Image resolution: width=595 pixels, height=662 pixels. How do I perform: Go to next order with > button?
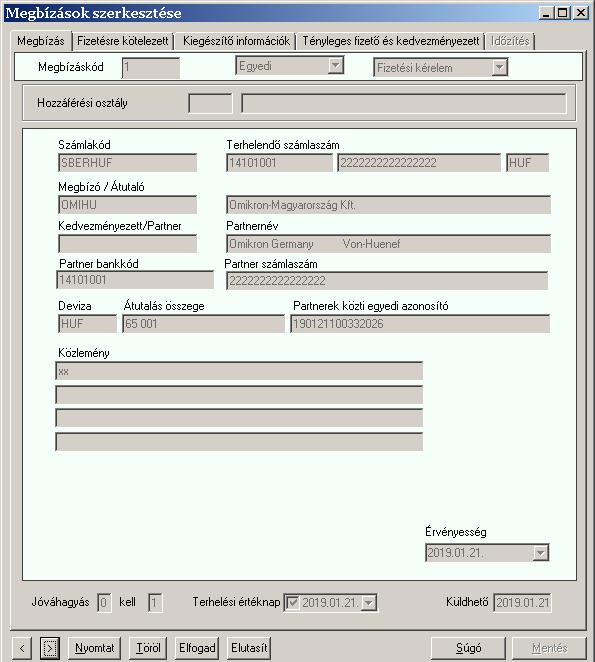50,648
